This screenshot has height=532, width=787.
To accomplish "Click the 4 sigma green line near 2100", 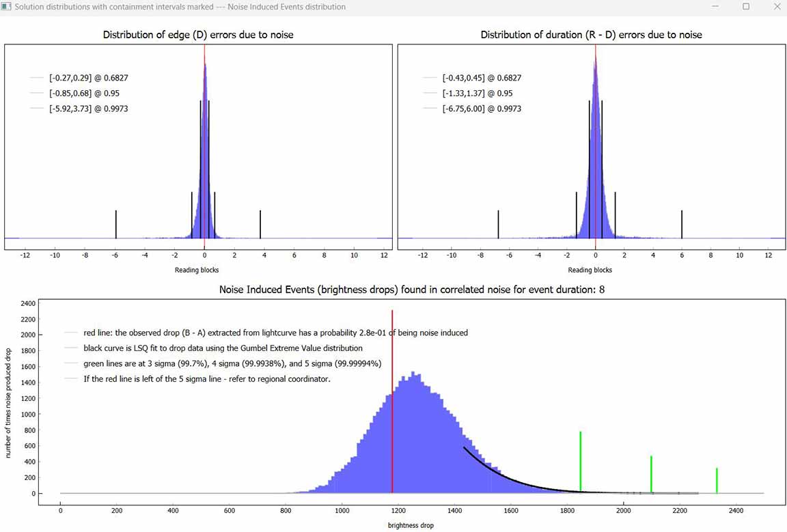I will coord(651,474).
